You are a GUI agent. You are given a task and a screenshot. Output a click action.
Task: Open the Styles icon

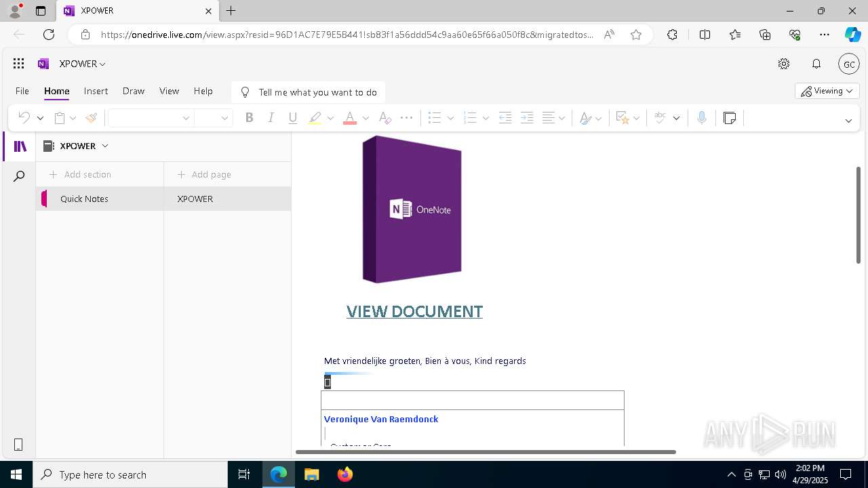pos(586,117)
